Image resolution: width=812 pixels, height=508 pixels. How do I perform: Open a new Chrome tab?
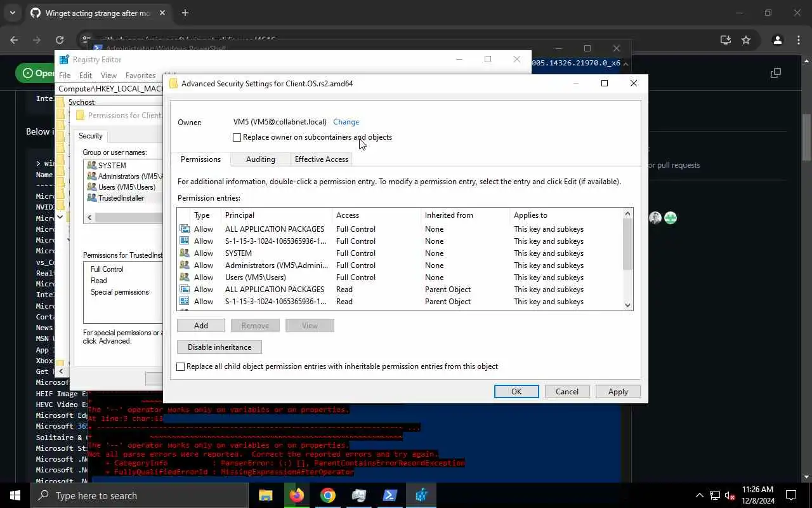click(x=185, y=13)
